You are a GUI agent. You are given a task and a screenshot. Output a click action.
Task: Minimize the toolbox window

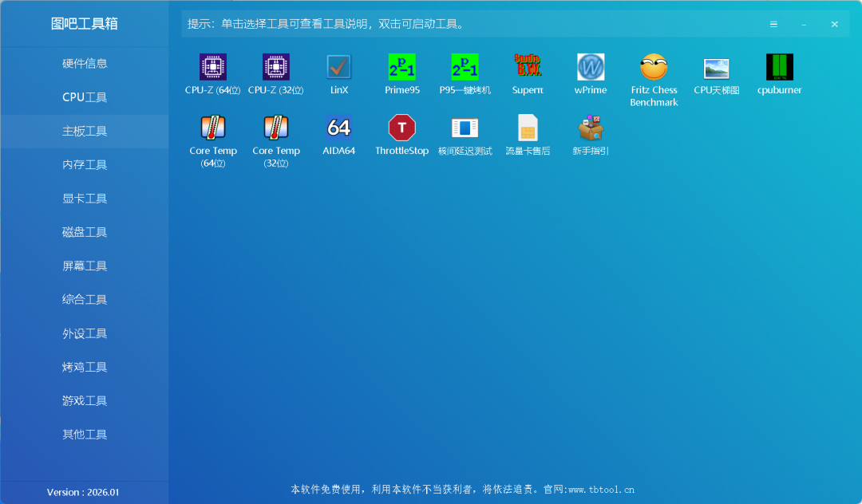click(804, 24)
